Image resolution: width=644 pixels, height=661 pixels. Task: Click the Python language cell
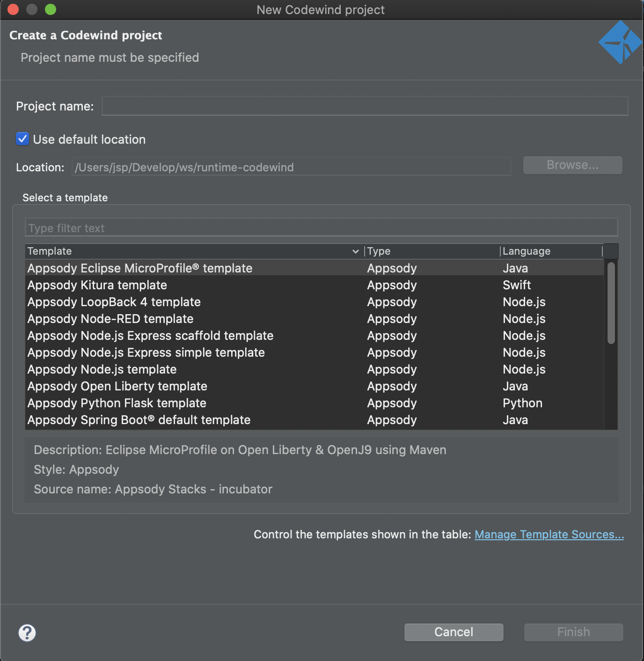[x=522, y=403]
